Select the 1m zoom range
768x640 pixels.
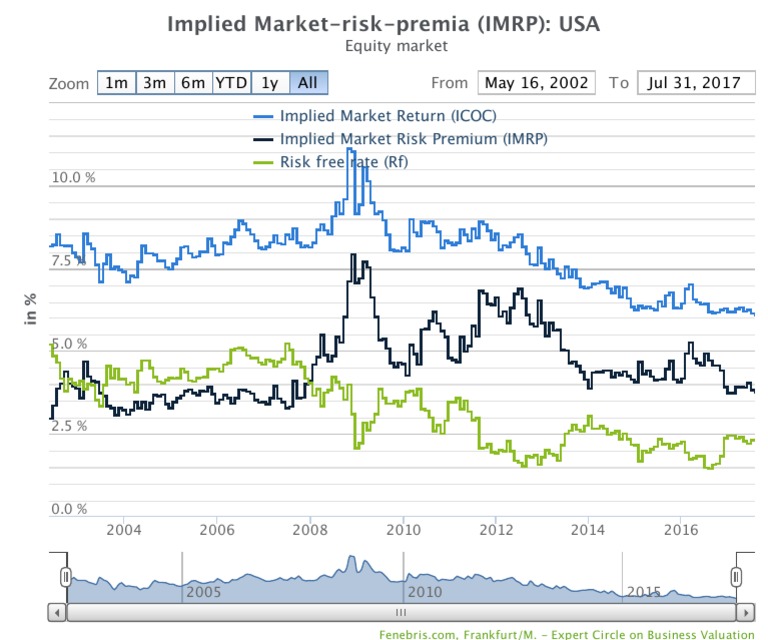click(117, 83)
